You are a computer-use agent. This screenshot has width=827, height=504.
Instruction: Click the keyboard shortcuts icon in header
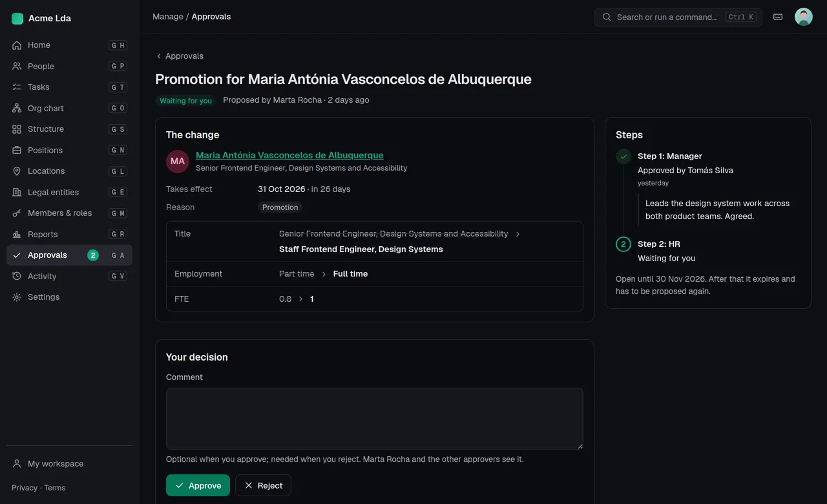coord(778,17)
